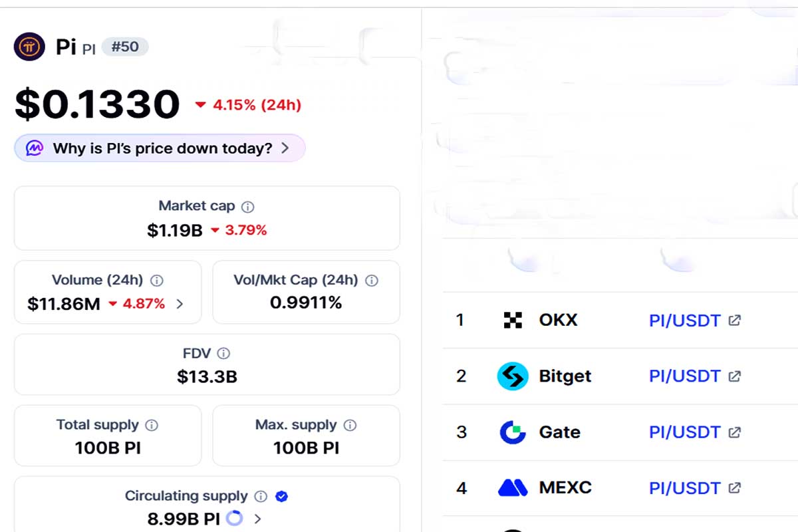
Task: Click the Volume (24h) info icon
Action: [157, 281]
